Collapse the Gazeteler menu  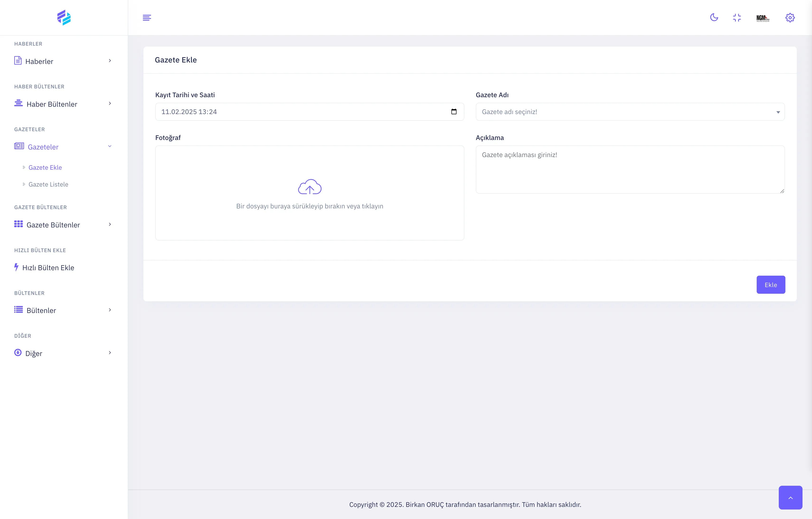63,147
